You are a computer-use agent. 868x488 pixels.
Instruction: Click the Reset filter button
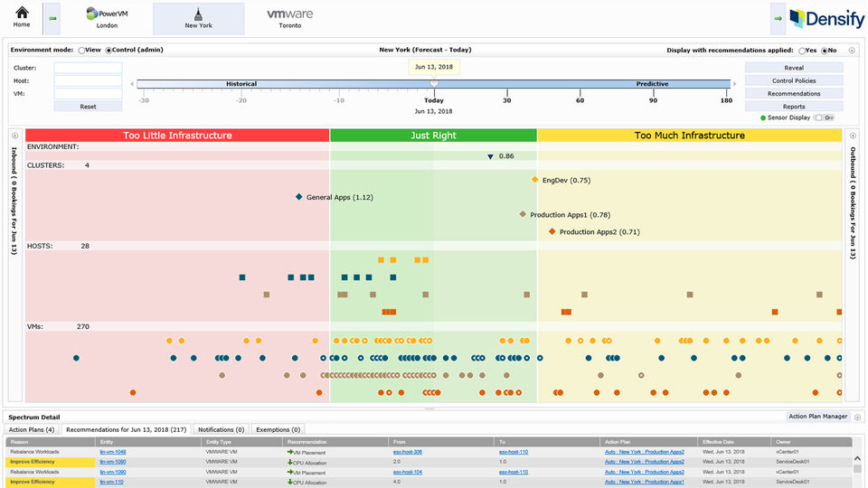click(x=88, y=107)
